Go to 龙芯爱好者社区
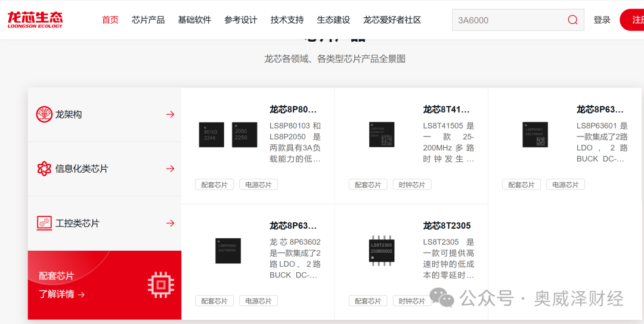Screen dimensions: 644x324 (392, 20)
